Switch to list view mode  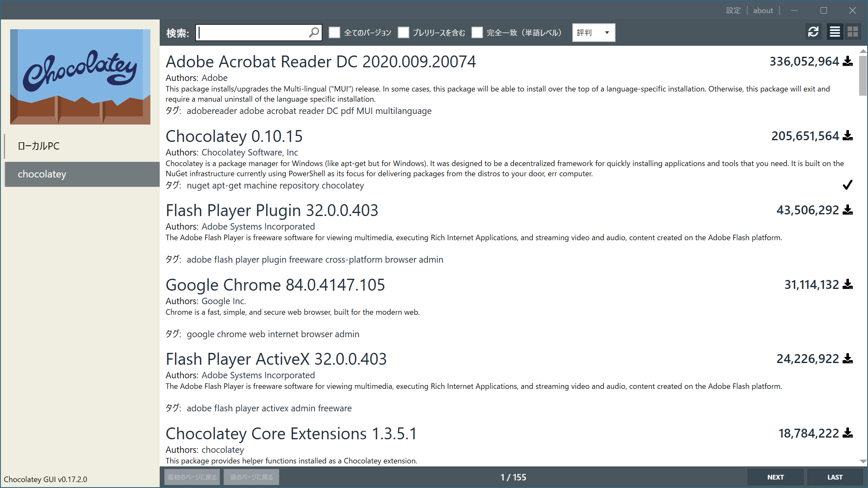[835, 32]
